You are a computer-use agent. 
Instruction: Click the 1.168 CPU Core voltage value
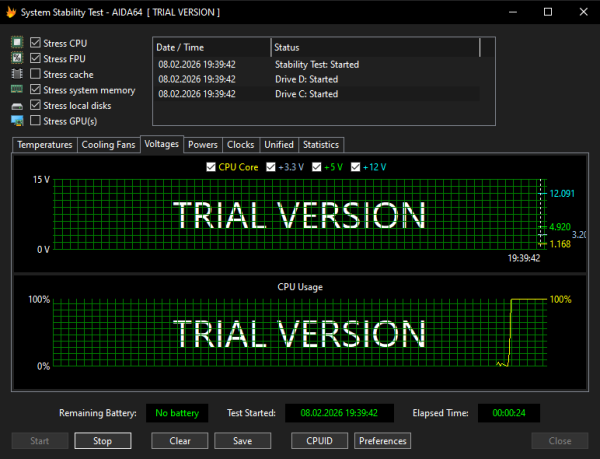[560, 244]
